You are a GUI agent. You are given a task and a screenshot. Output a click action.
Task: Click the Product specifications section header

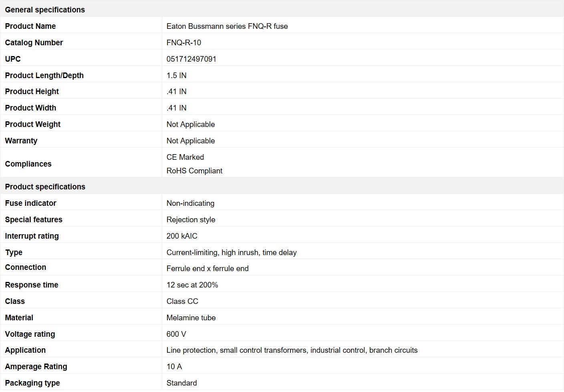click(45, 187)
